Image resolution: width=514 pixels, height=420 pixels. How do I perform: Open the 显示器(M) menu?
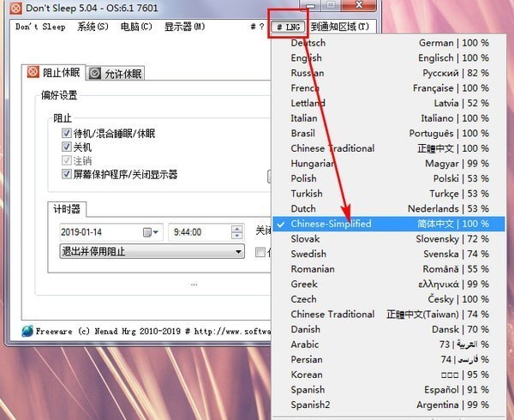point(184,27)
